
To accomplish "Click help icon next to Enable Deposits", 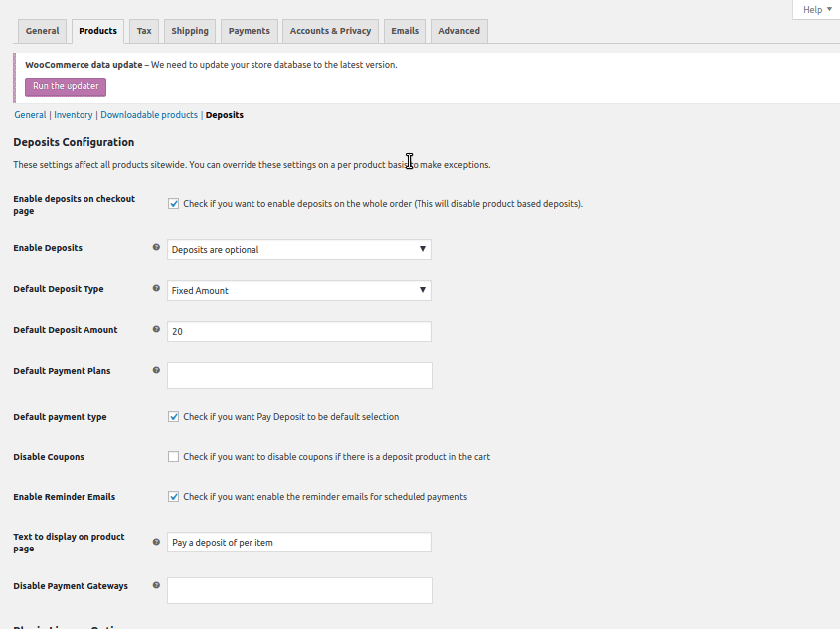I will [156, 248].
